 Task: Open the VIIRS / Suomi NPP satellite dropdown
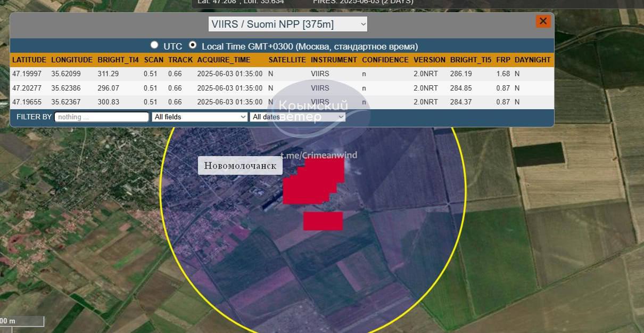point(287,24)
